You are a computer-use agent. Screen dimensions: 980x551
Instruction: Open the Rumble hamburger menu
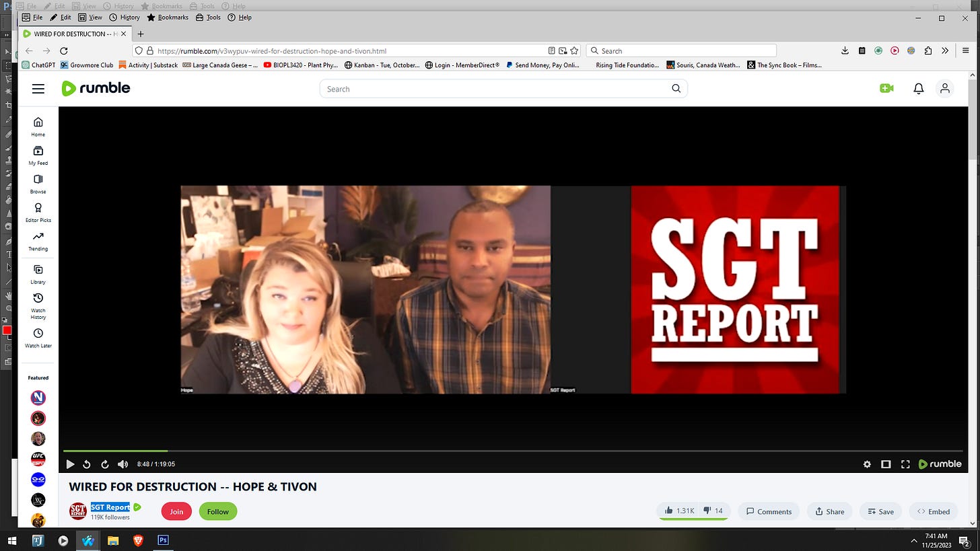click(x=38, y=89)
